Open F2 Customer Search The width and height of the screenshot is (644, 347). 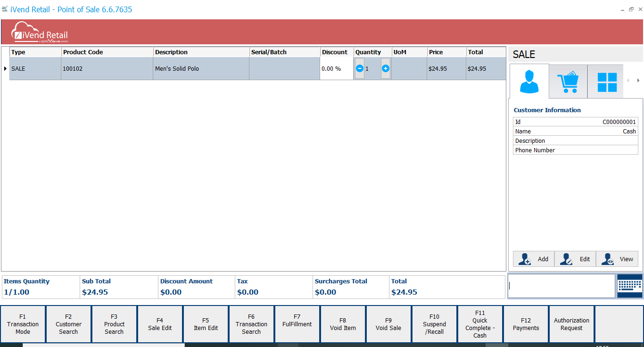click(69, 324)
